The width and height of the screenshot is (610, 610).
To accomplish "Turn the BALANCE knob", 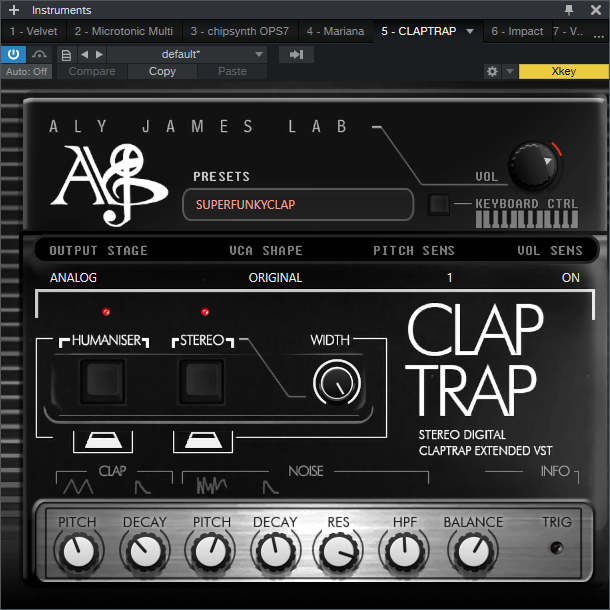I will 473,552.
